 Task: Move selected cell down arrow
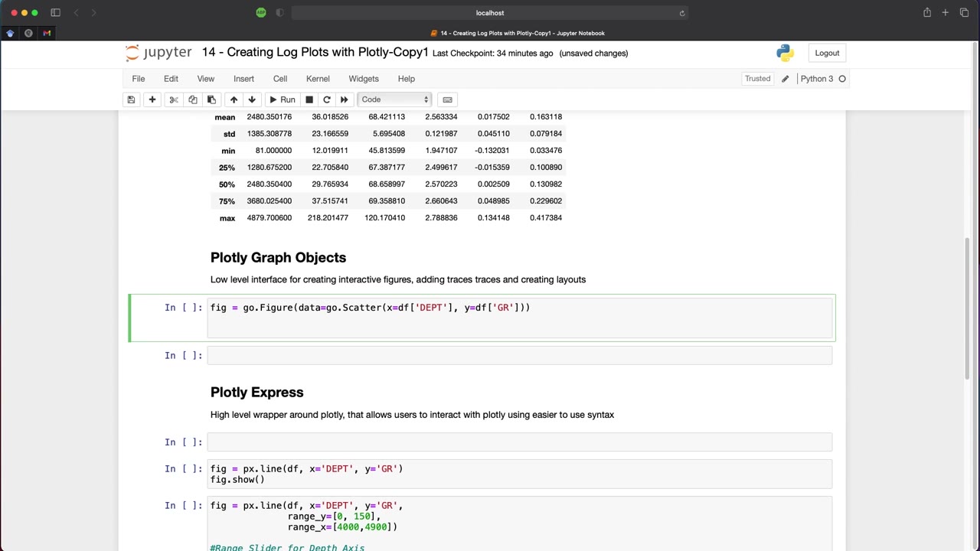pyautogui.click(x=252, y=99)
